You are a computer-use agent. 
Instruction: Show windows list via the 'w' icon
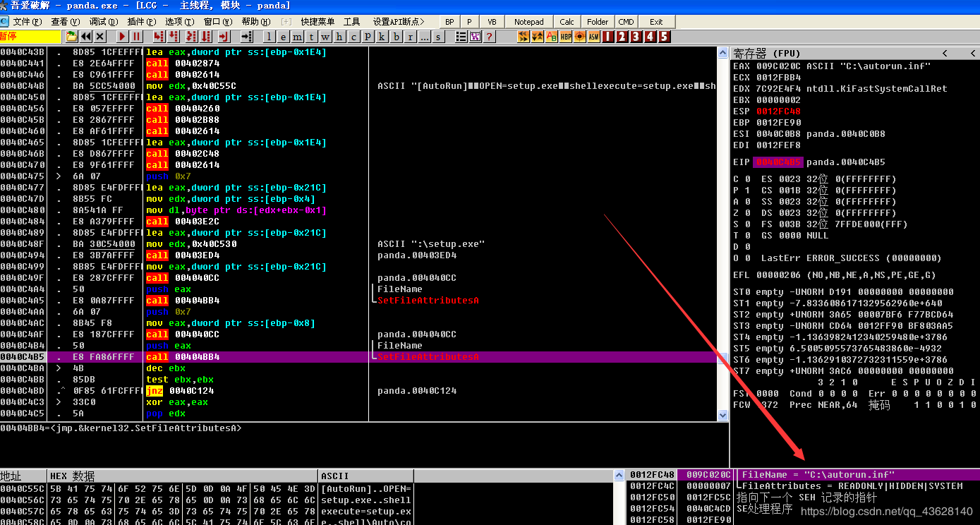pos(326,37)
